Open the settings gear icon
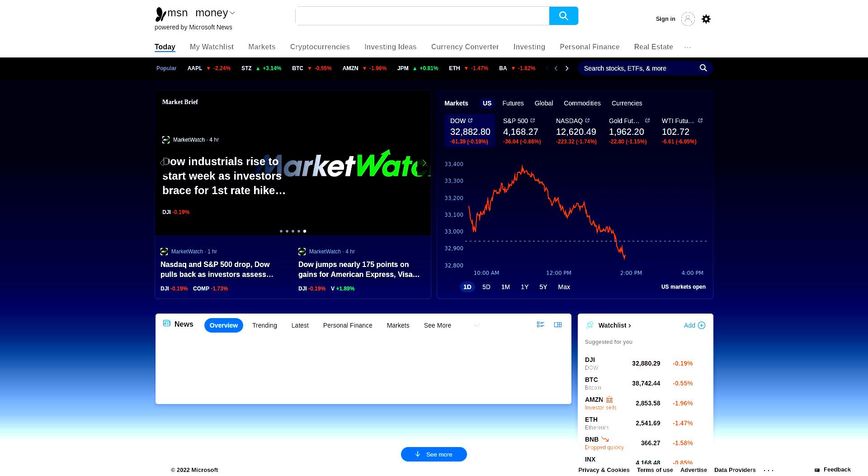The width and height of the screenshot is (868, 476). pyautogui.click(x=706, y=19)
